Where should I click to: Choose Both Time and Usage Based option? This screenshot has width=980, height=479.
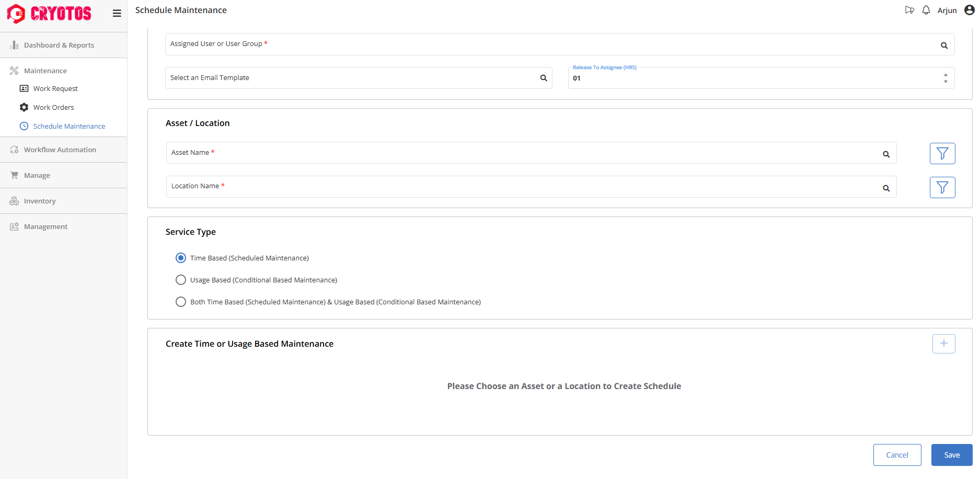(181, 302)
